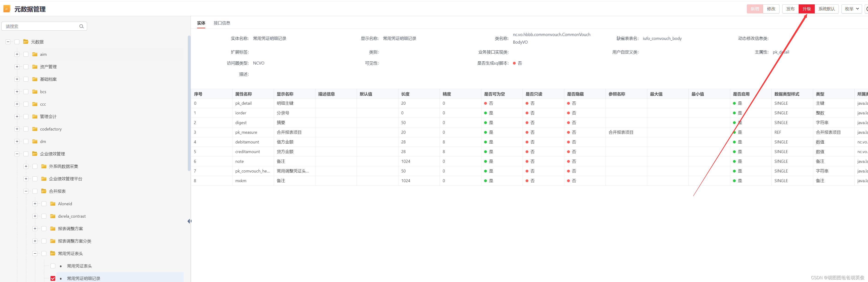The image size is (868, 282).
Task: Focus the 请搜索 search field
Action: pos(40,26)
